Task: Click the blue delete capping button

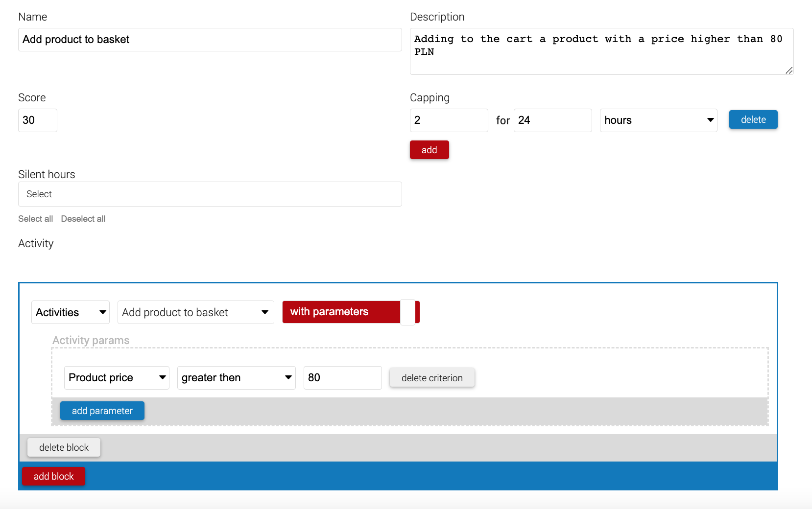Action: 753,119
